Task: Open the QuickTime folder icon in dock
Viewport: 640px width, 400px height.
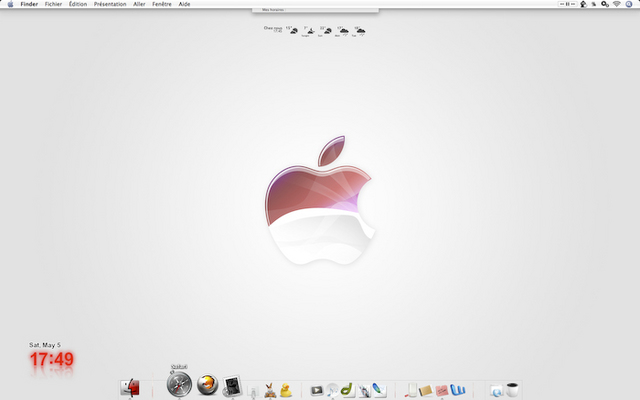Action: (x=496, y=391)
